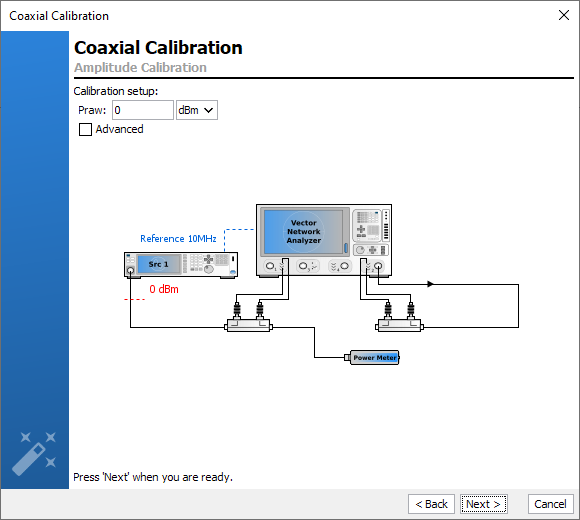Click the wizard wand icon in sidebar
Image resolution: width=580 pixels, height=520 pixels.
(x=34, y=453)
